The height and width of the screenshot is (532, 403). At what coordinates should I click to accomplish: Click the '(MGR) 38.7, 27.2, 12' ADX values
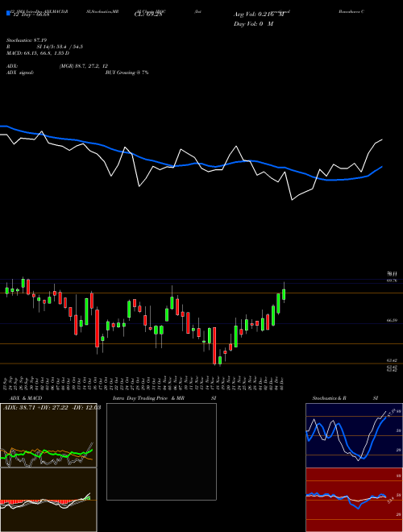(84, 66)
